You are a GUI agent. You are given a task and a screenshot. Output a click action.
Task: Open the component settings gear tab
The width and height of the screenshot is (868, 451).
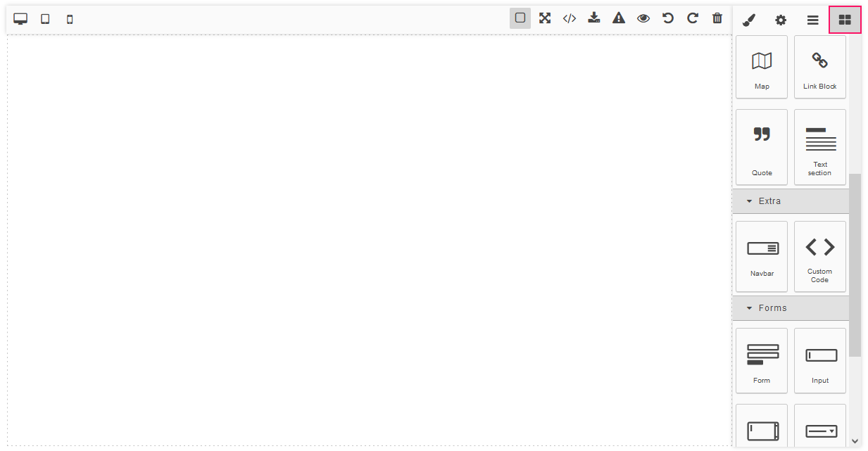pos(781,20)
